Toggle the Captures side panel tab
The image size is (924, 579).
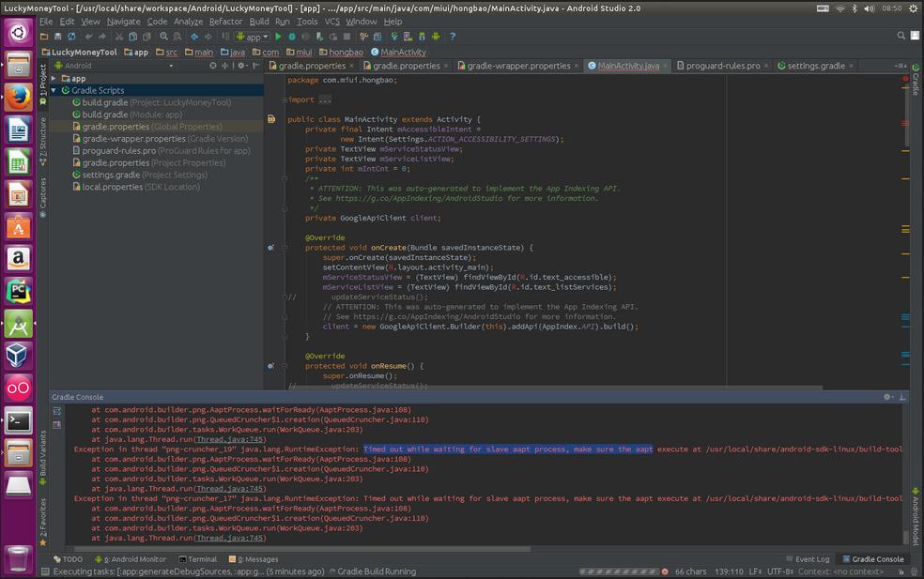[x=43, y=197]
